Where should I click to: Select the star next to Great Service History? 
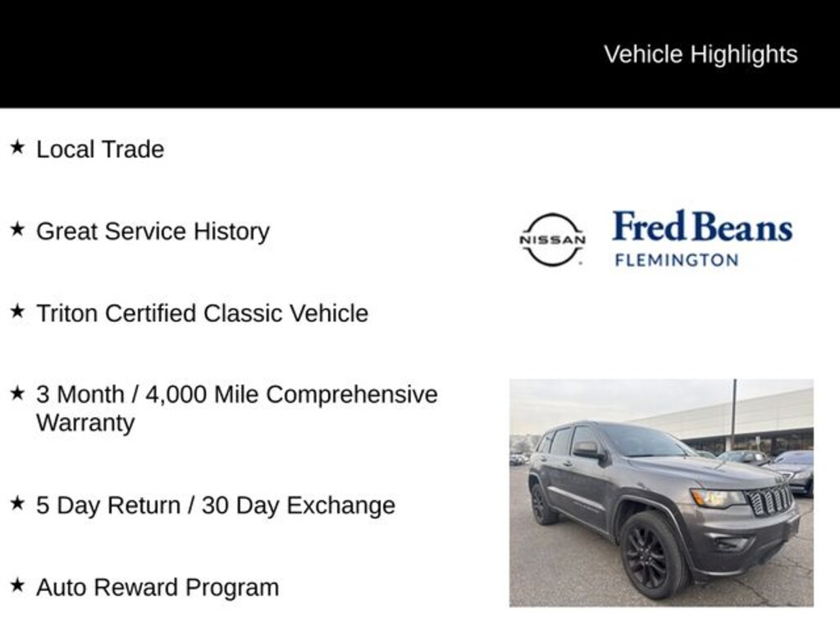click(x=17, y=230)
